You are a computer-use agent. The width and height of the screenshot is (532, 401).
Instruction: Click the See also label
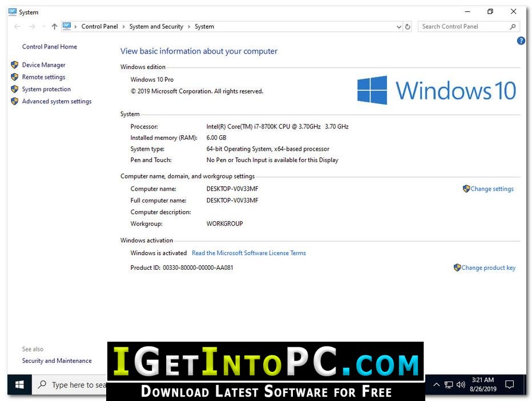[33, 349]
